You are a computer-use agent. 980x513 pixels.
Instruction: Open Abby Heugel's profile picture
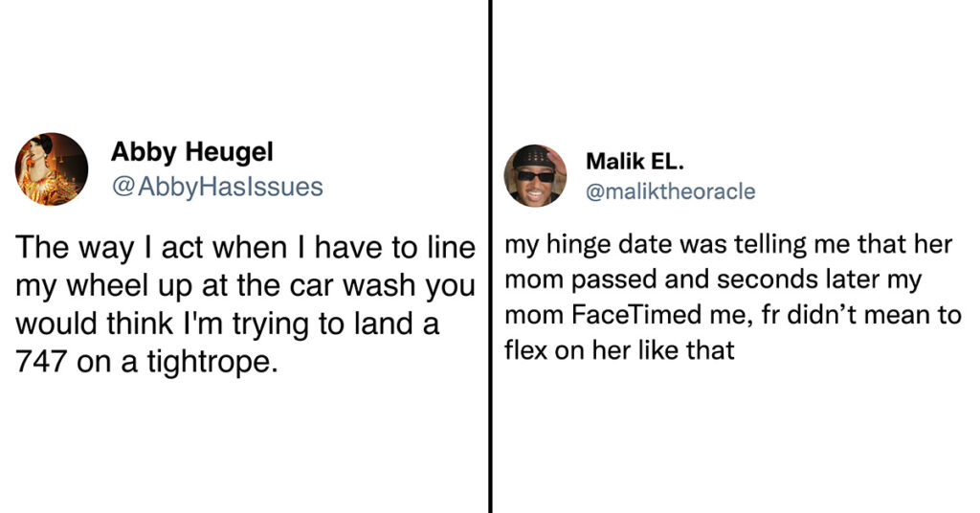coord(52,168)
